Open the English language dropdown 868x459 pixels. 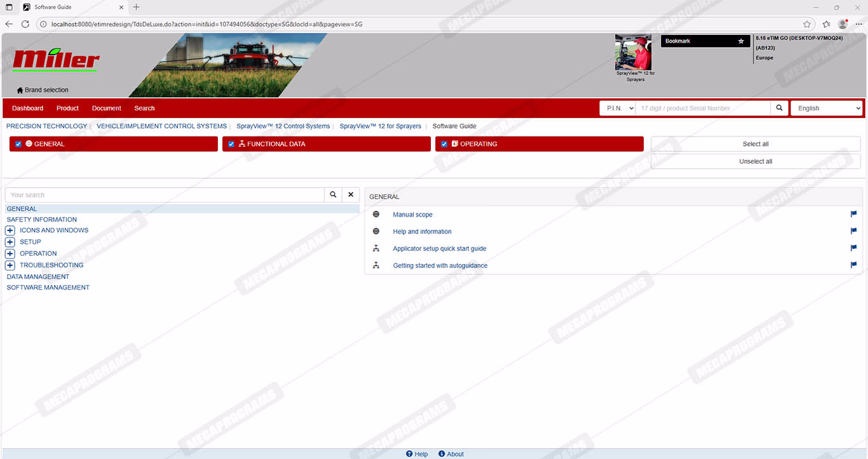[826, 109]
